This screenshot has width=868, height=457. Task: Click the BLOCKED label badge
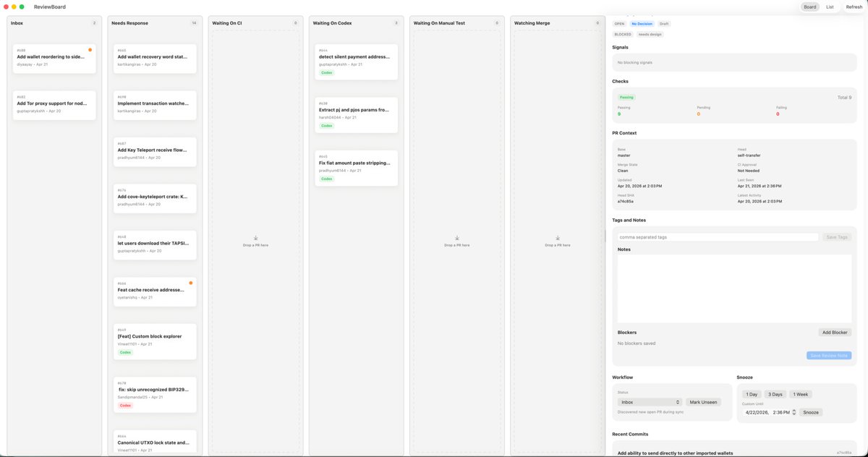pos(623,34)
